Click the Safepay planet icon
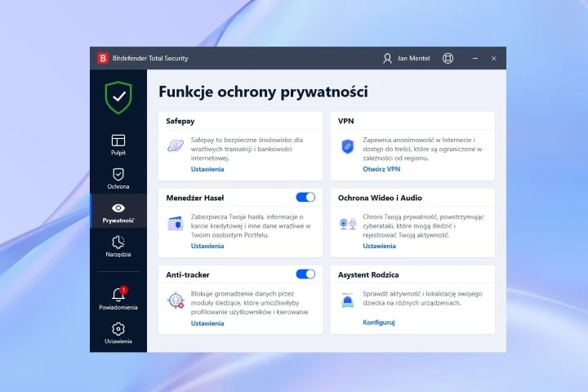Screen dimensions: 588x392 click(x=176, y=145)
